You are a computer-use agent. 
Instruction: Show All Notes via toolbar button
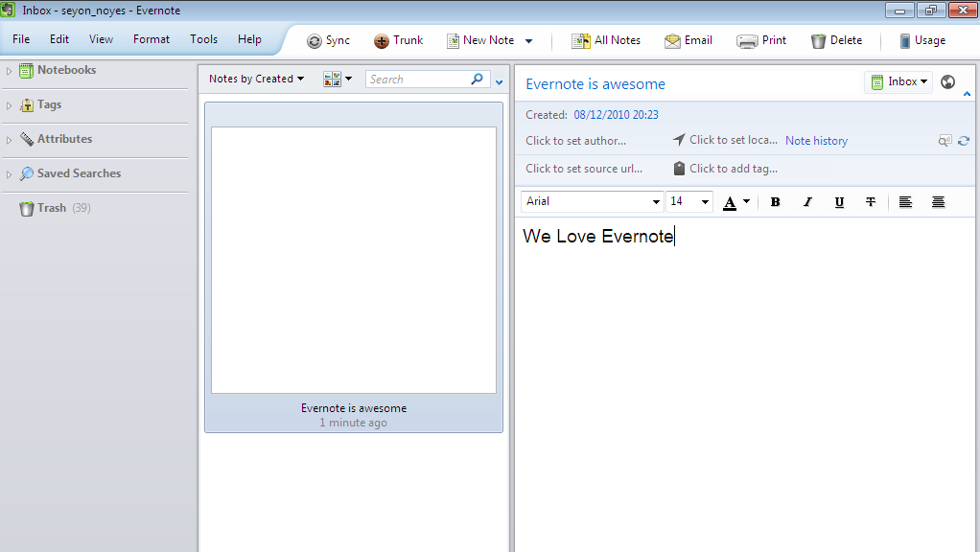pyautogui.click(x=606, y=40)
